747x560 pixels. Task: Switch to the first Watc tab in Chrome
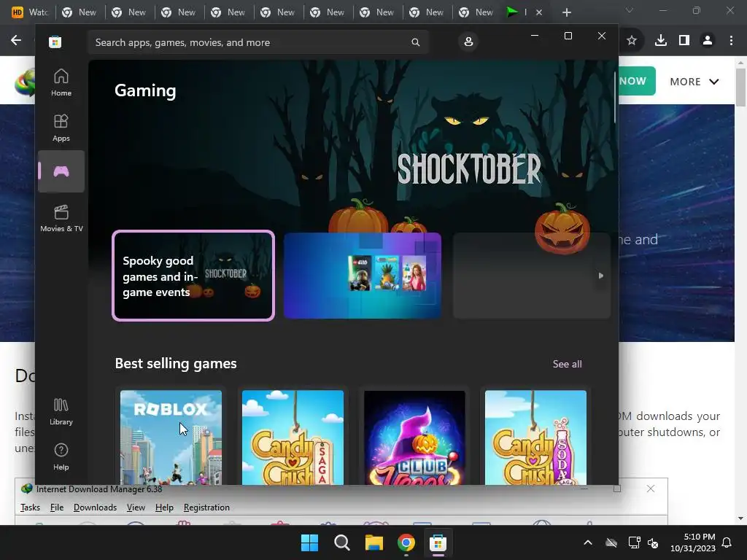click(30, 12)
